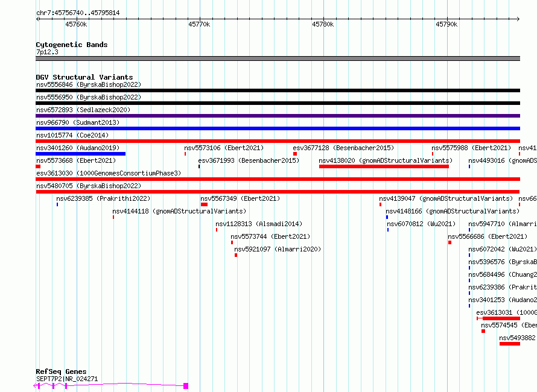Select red nsv4138020 gnomAD variant bar
The image size is (537, 392).
[x=384, y=166]
